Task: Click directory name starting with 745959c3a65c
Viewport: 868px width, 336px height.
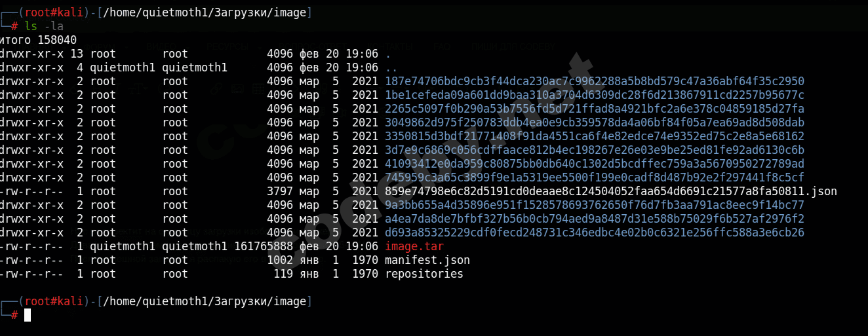Action: click(594, 177)
